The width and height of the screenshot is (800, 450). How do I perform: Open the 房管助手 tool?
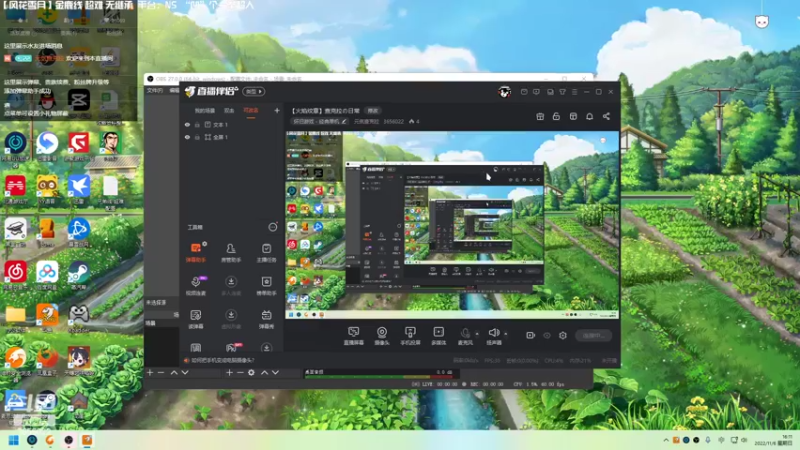(x=231, y=253)
